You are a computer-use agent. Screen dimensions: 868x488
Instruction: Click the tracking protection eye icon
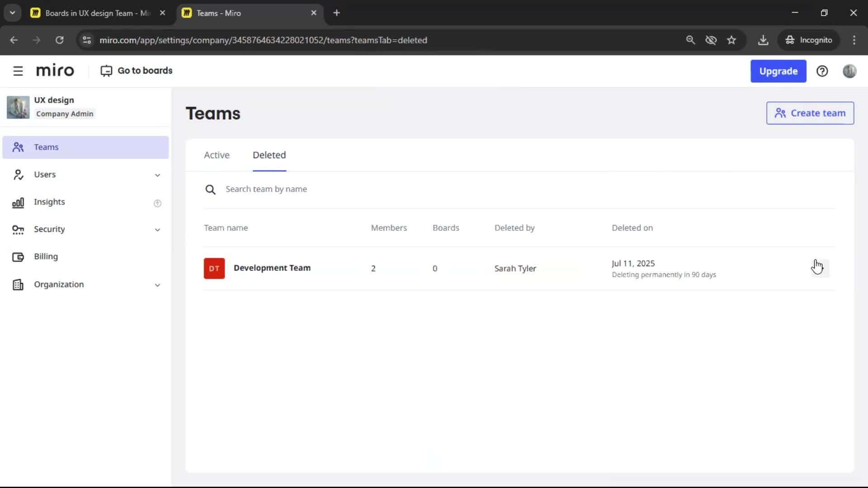coord(711,40)
